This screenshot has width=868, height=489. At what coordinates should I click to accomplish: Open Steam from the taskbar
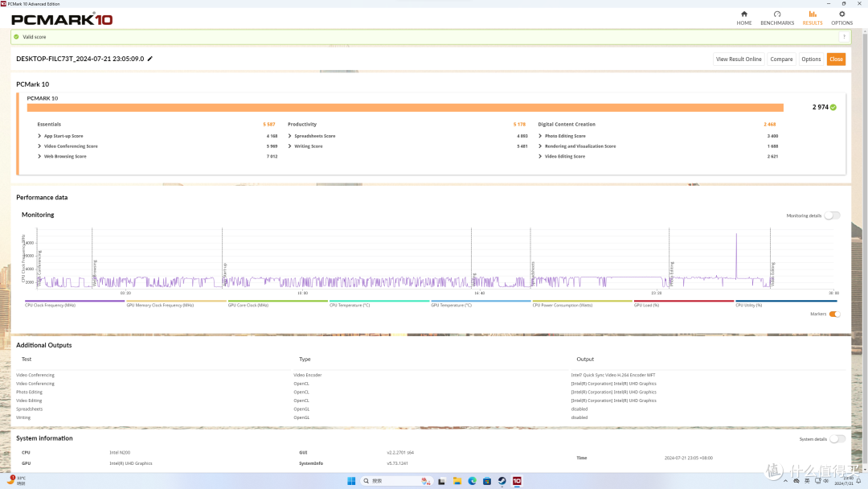[502, 481]
